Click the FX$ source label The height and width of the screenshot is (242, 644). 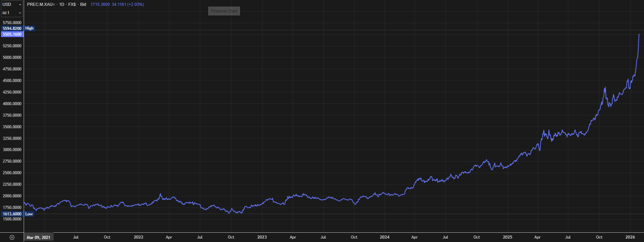pos(72,4)
